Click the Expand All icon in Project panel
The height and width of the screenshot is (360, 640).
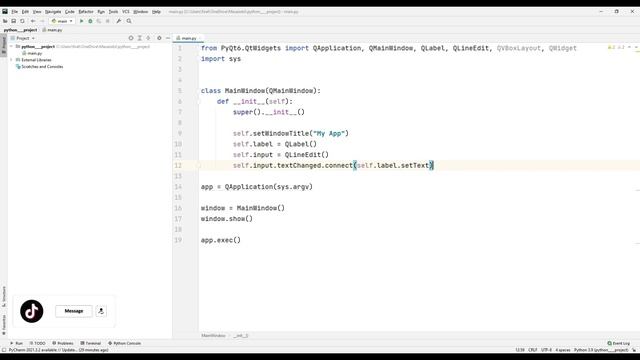pyautogui.click(x=140, y=38)
